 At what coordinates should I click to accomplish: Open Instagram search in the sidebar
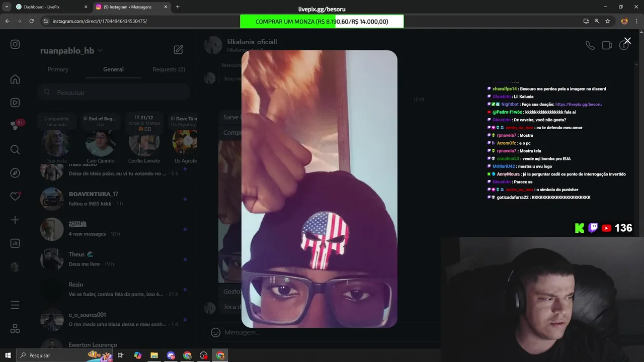(x=15, y=149)
